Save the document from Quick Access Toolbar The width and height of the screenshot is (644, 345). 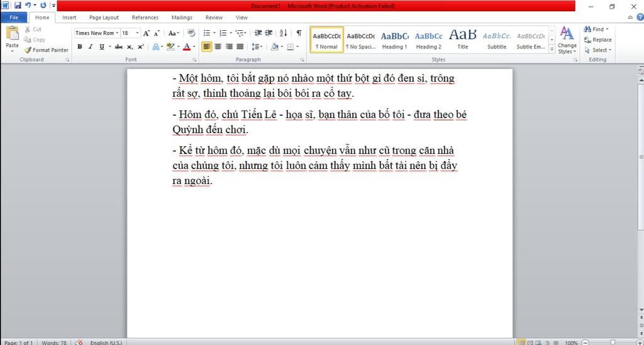(17, 5)
